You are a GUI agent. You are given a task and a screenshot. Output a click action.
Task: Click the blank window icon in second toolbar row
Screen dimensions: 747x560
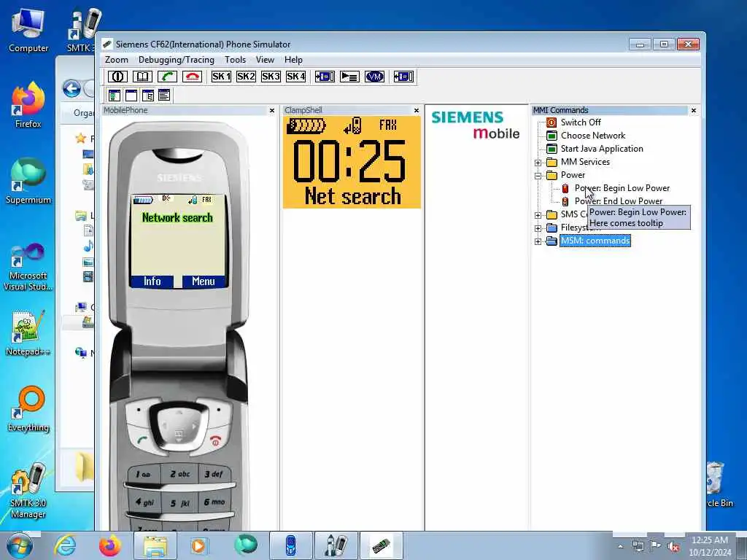pos(131,96)
